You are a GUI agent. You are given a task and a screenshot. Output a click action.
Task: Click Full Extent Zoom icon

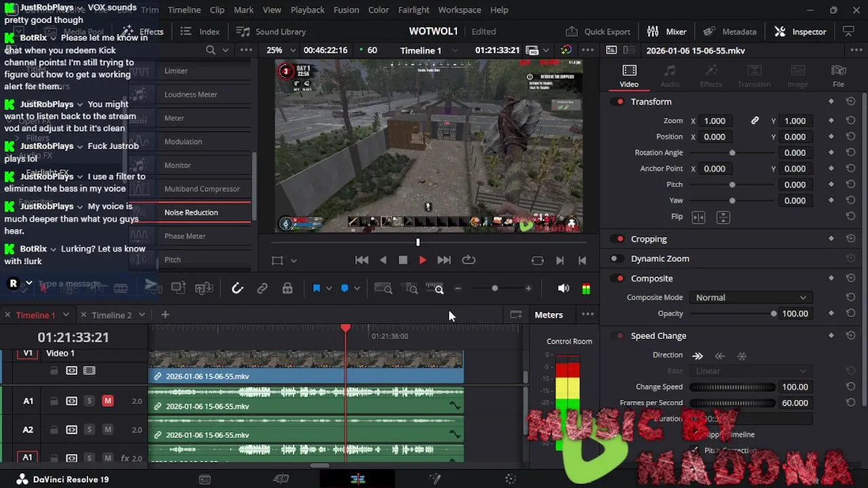point(383,289)
